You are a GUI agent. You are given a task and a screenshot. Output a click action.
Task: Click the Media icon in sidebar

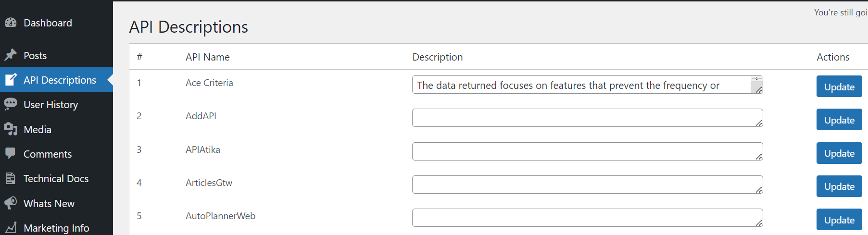(x=11, y=129)
